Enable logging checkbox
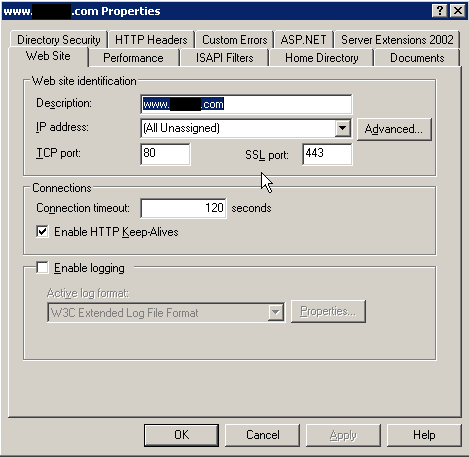The width and height of the screenshot is (469, 457). coord(42,267)
